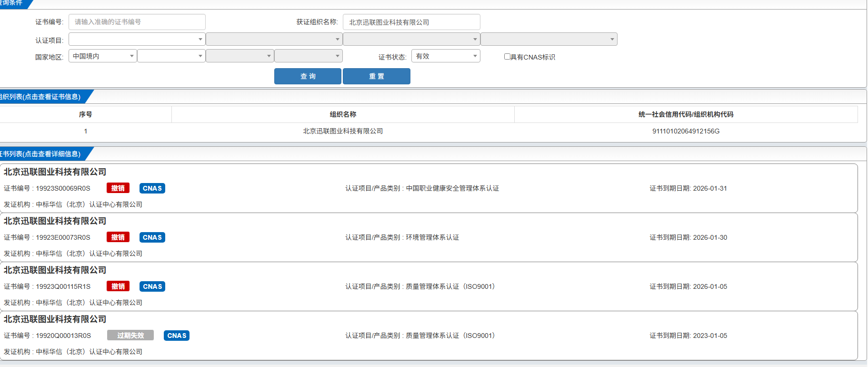Open company title of certificate 19923S00069R0S card
The width and height of the screenshot is (868, 367).
[x=55, y=172]
